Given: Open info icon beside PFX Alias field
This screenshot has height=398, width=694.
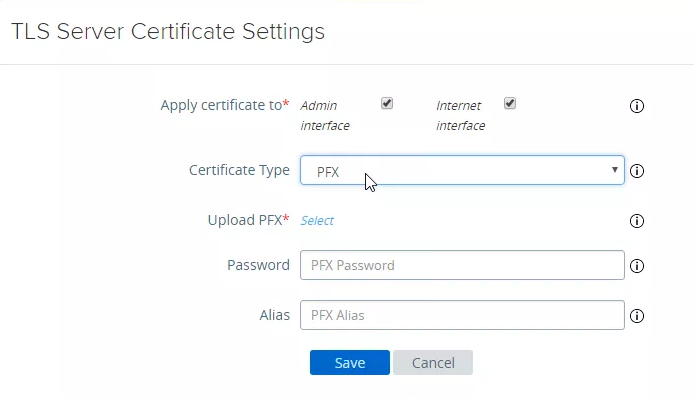Looking at the screenshot, I should point(636,316).
